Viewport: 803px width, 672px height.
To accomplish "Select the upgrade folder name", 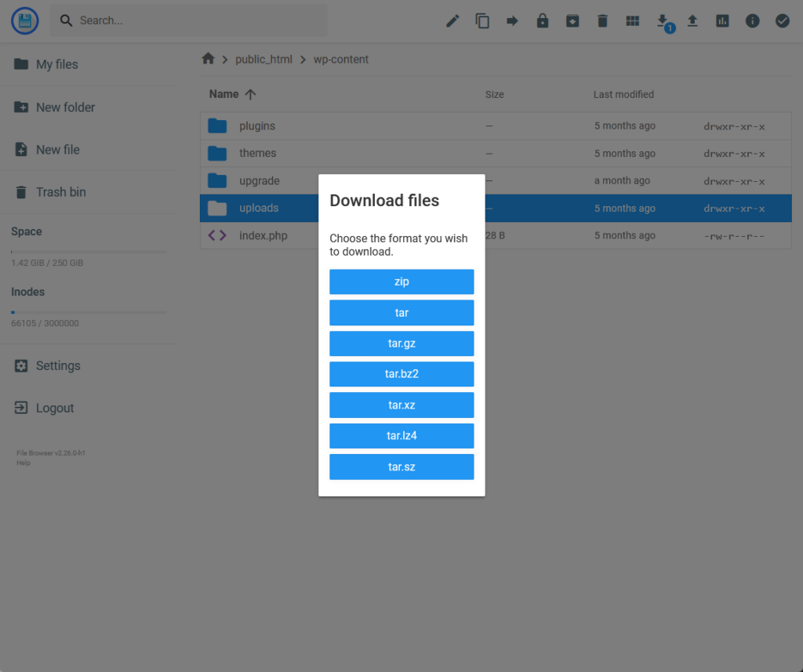I will point(259,181).
